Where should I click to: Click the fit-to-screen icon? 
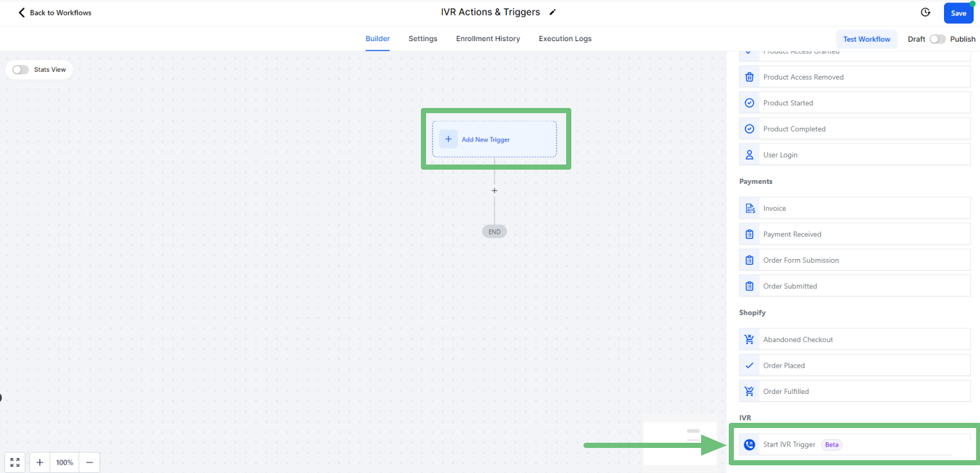click(15, 462)
